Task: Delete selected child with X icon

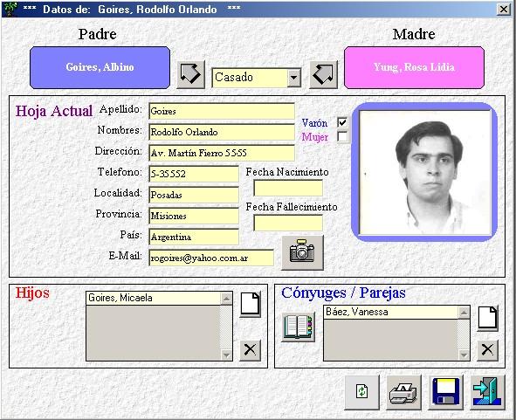Action: click(x=250, y=350)
